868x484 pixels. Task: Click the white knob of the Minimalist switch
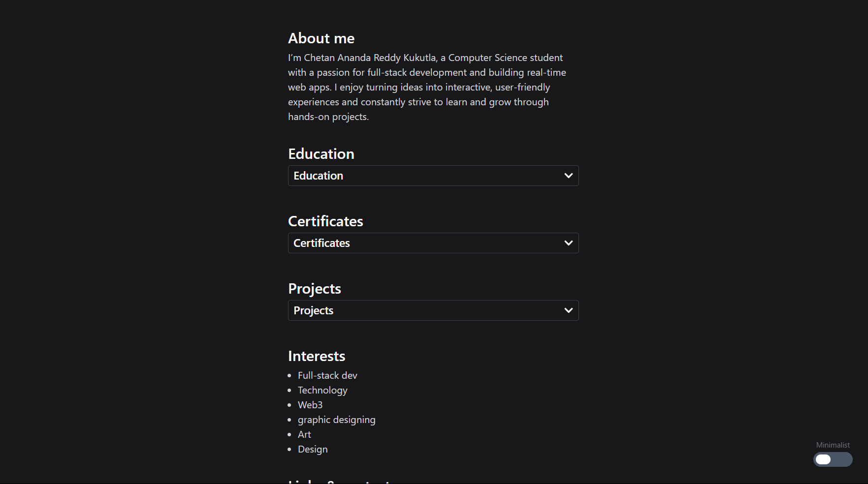[x=823, y=459]
